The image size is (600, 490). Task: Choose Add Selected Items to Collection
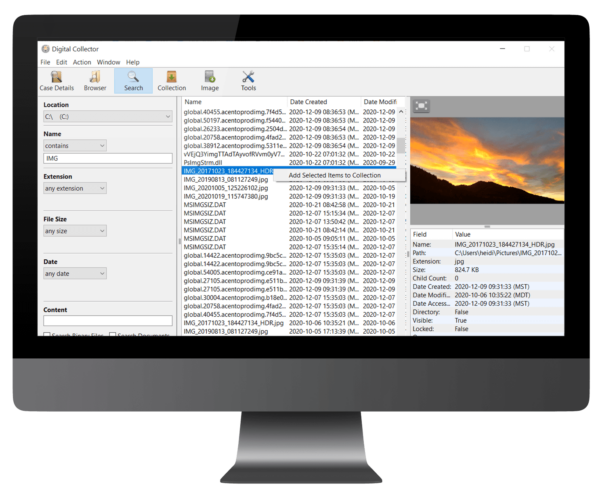pos(334,176)
